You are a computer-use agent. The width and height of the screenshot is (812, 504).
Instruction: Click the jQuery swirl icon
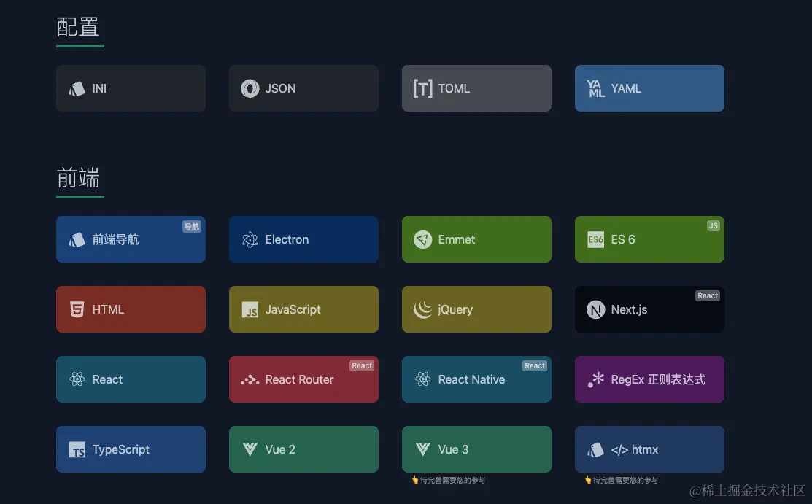422,309
